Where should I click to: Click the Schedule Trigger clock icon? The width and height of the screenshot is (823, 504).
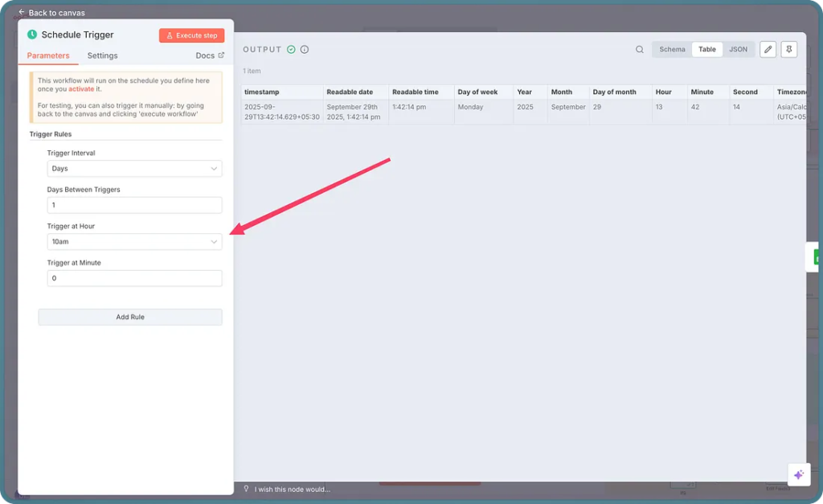(x=32, y=35)
